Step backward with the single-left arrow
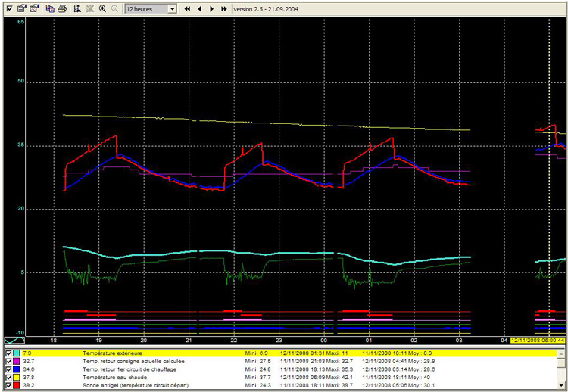Screen dimensions: 568x392 pos(200,8)
